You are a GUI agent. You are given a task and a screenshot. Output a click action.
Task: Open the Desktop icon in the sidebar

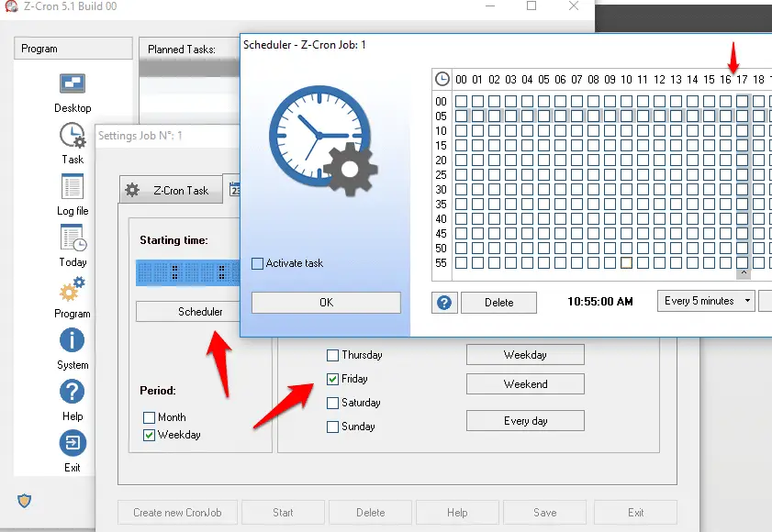73,83
